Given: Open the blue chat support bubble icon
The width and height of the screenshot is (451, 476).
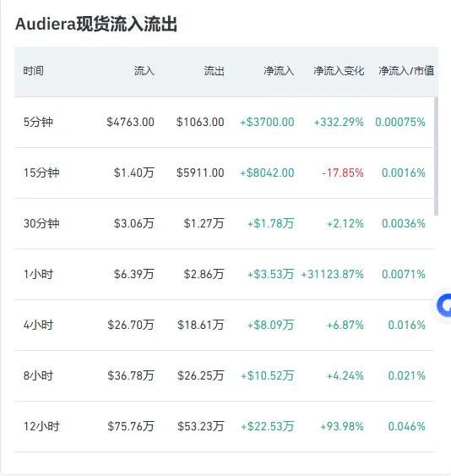Looking at the screenshot, I should 443,305.
